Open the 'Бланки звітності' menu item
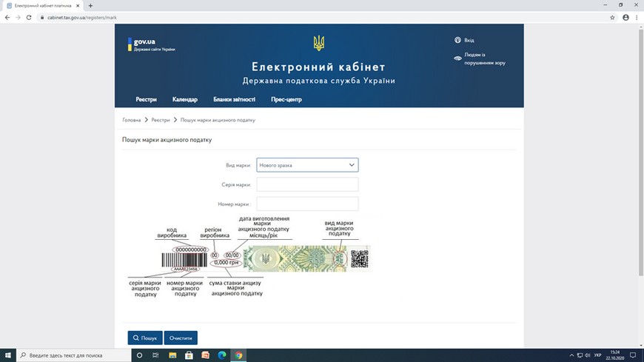This screenshot has width=644, height=362. [x=234, y=100]
